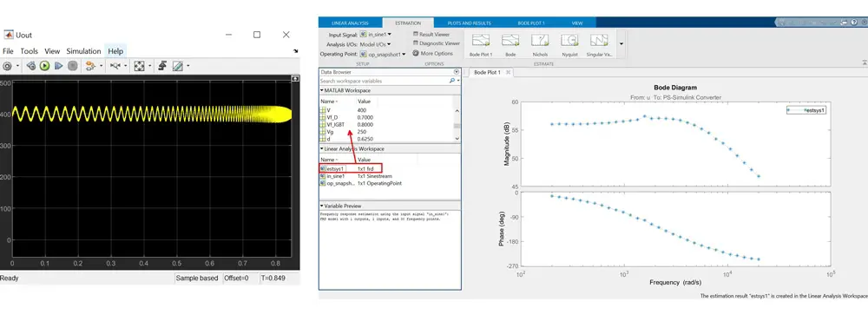Run the simulation with the green play button

coord(45,66)
